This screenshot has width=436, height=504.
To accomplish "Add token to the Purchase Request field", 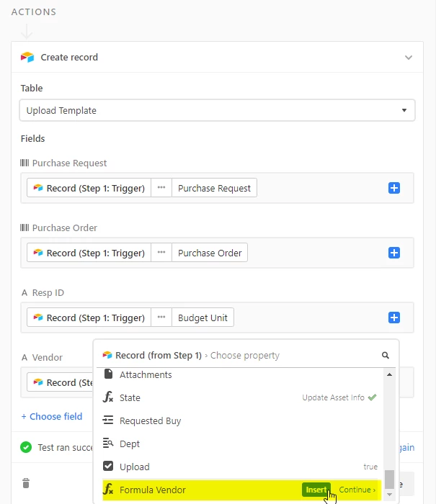I will click(394, 188).
